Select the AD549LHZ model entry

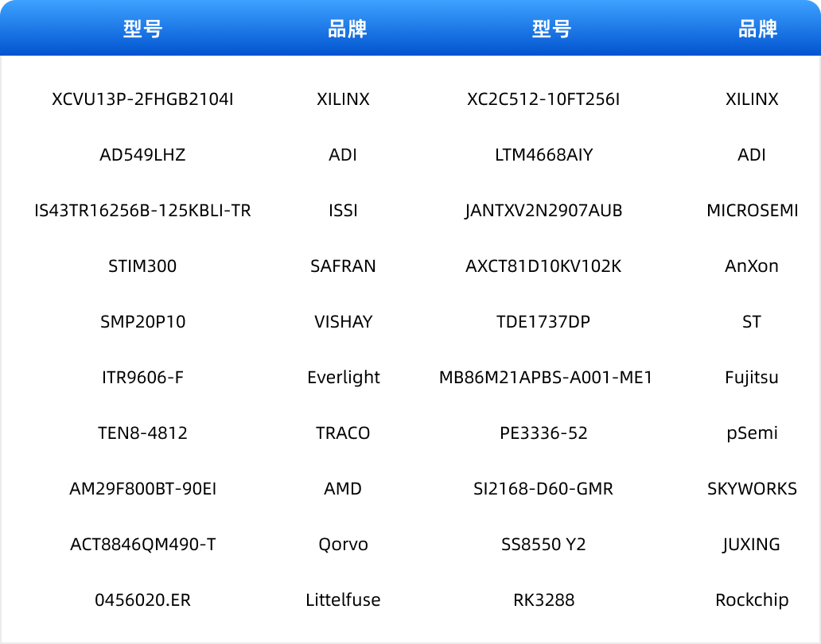point(142,155)
